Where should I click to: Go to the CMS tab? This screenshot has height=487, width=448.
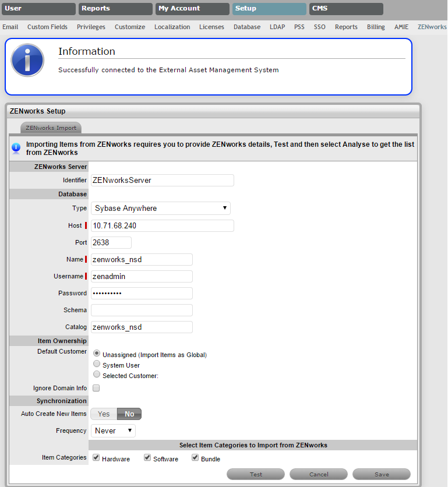point(346,9)
